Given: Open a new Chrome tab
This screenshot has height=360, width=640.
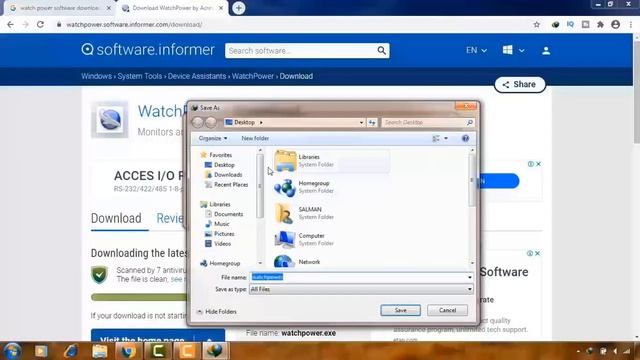Looking at the screenshot, I should [x=239, y=8].
